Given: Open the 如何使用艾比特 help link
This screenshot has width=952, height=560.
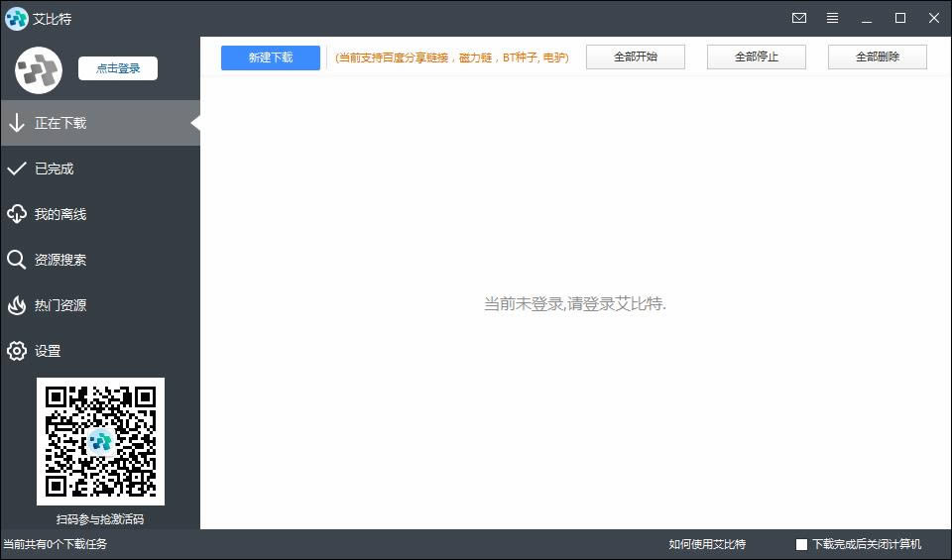Looking at the screenshot, I should click(x=707, y=544).
